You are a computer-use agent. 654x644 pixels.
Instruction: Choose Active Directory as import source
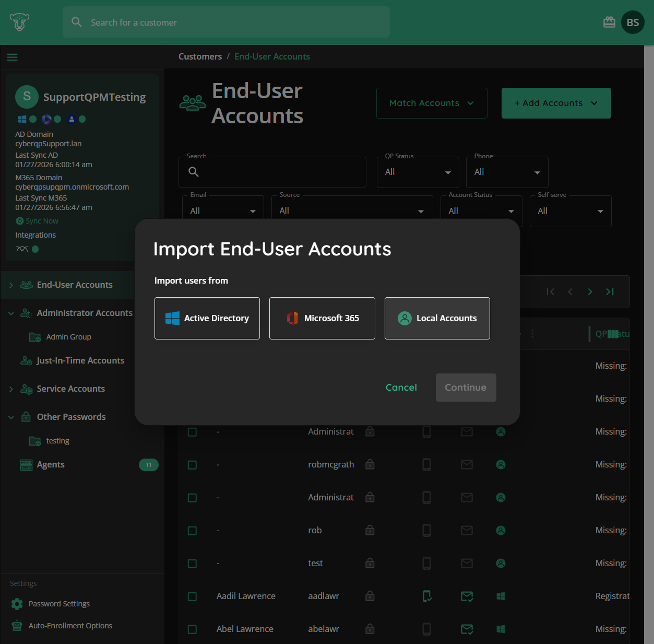click(207, 318)
